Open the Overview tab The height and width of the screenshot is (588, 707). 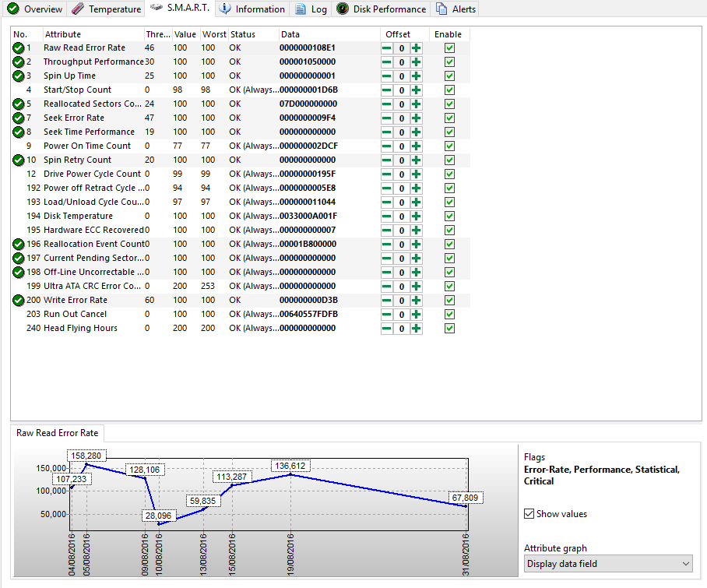(34, 9)
